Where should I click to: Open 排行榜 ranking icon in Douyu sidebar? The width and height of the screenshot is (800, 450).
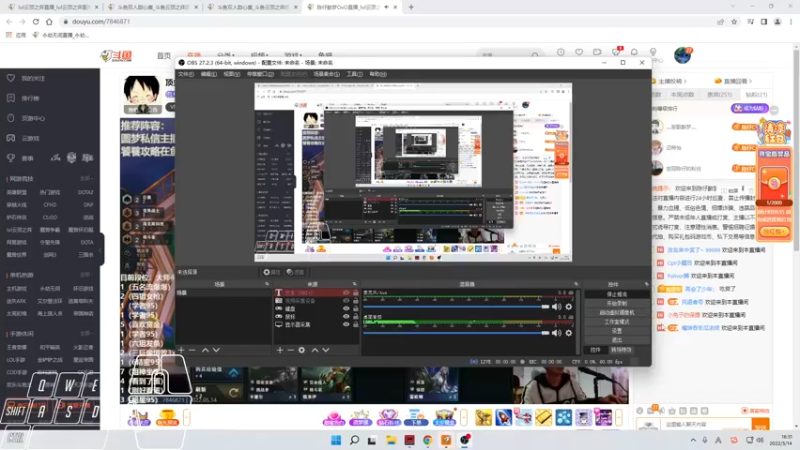pyautogui.click(x=11, y=98)
